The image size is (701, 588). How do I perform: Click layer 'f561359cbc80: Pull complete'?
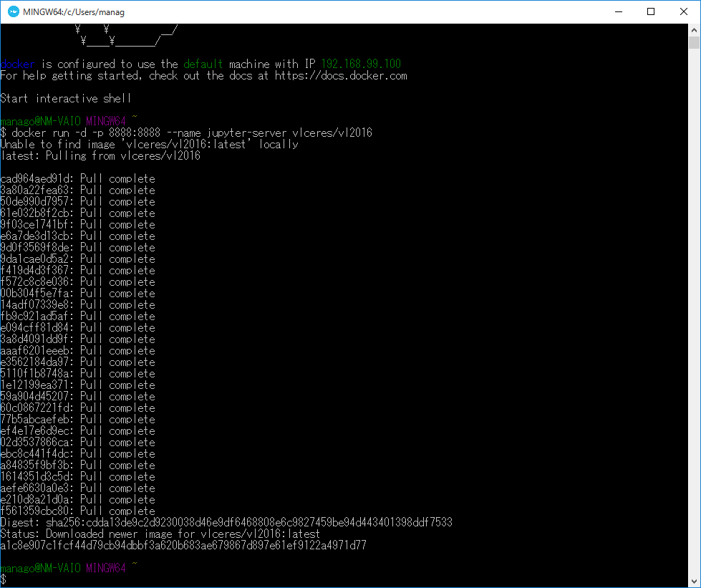(78, 511)
